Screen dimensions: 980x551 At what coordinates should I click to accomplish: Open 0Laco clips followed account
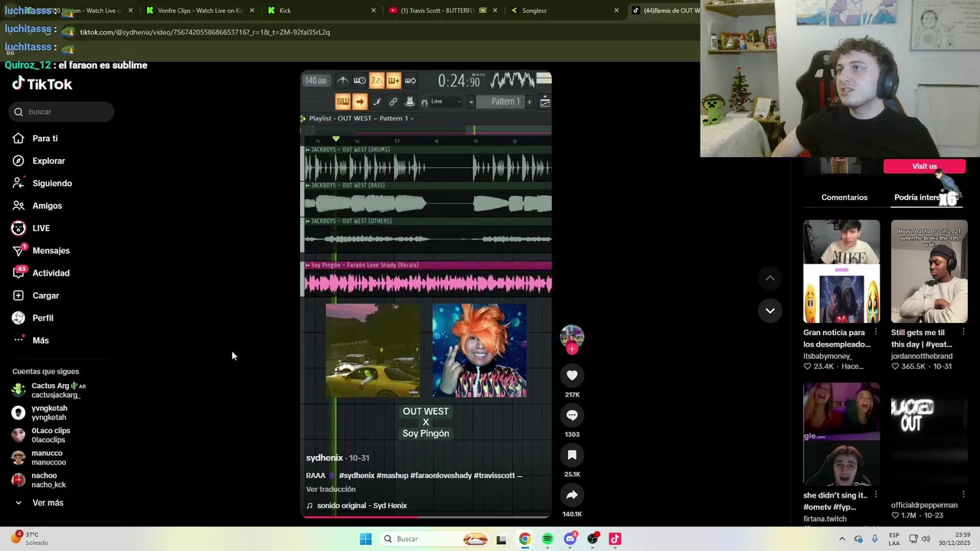coord(42,435)
